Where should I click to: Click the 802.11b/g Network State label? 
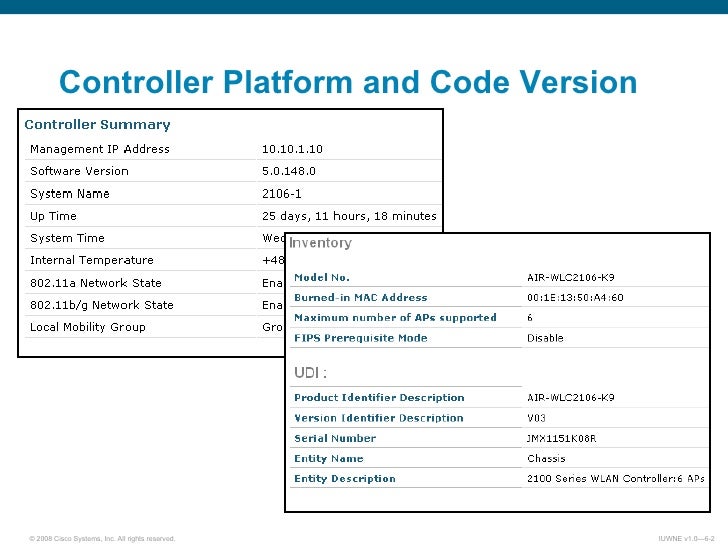click(x=102, y=305)
